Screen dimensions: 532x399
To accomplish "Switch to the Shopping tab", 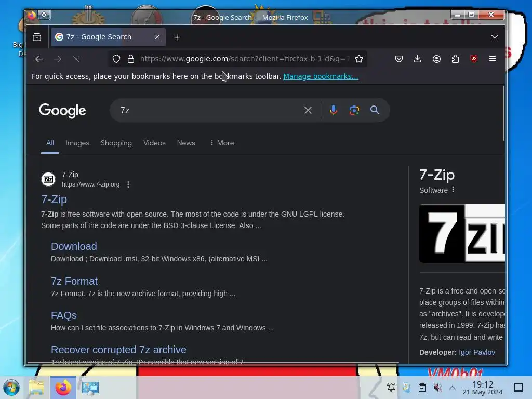I will click(x=116, y=143).
